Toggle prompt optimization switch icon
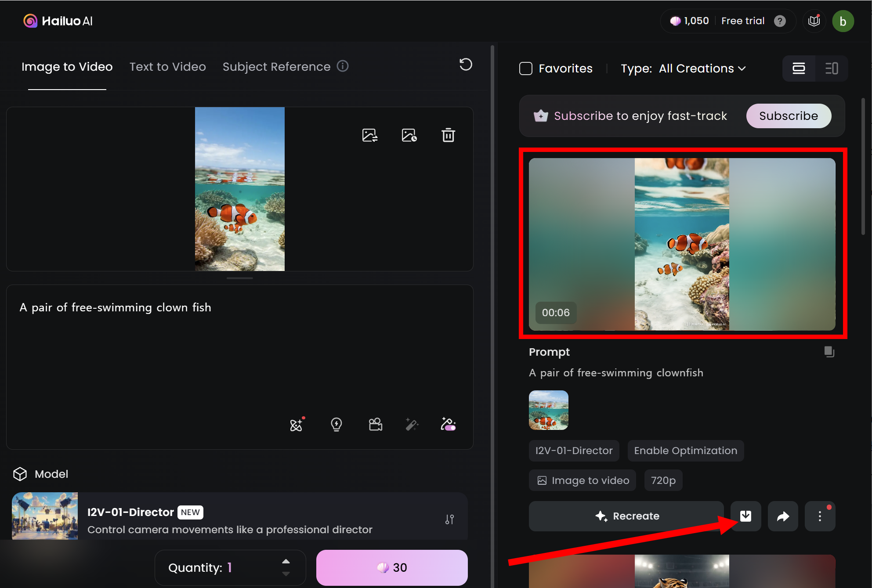Screen dimensions: 872x588 (x=448, y=424)
